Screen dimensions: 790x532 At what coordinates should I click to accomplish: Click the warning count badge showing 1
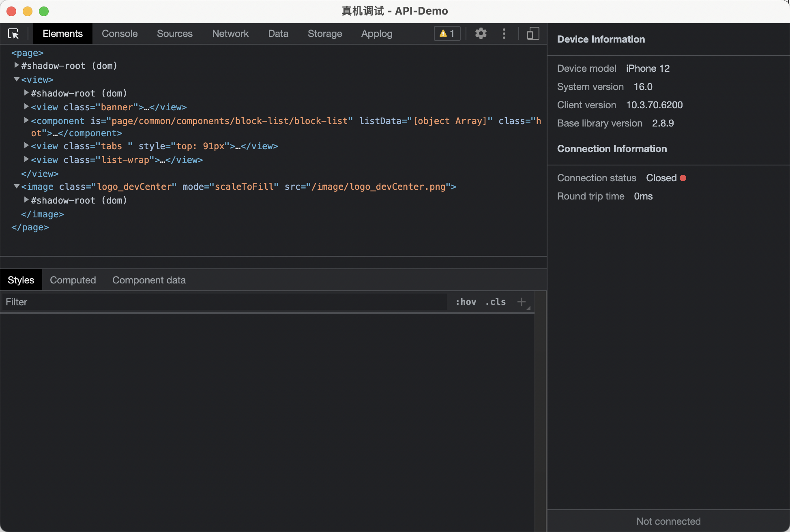click(x=447, y=33)
